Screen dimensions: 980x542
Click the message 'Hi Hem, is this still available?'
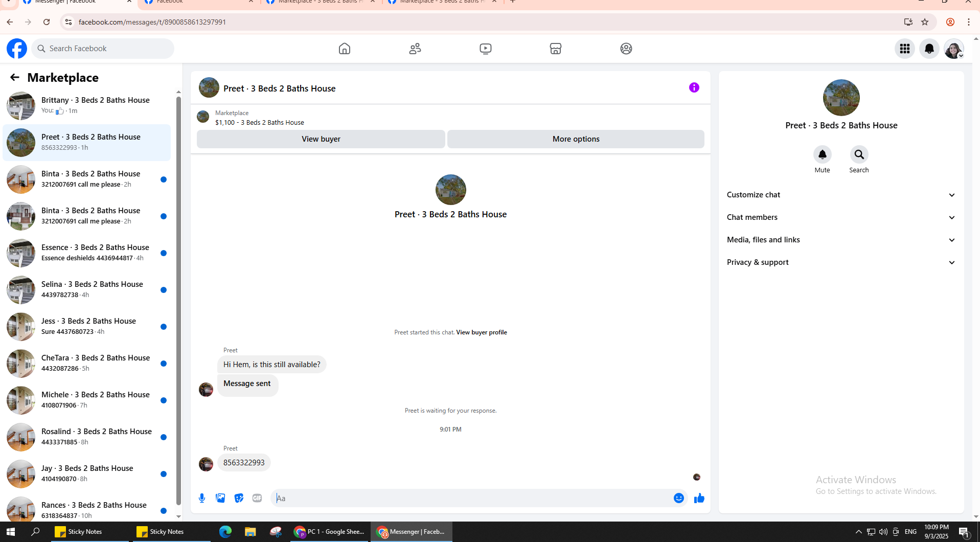pos(272,365)
